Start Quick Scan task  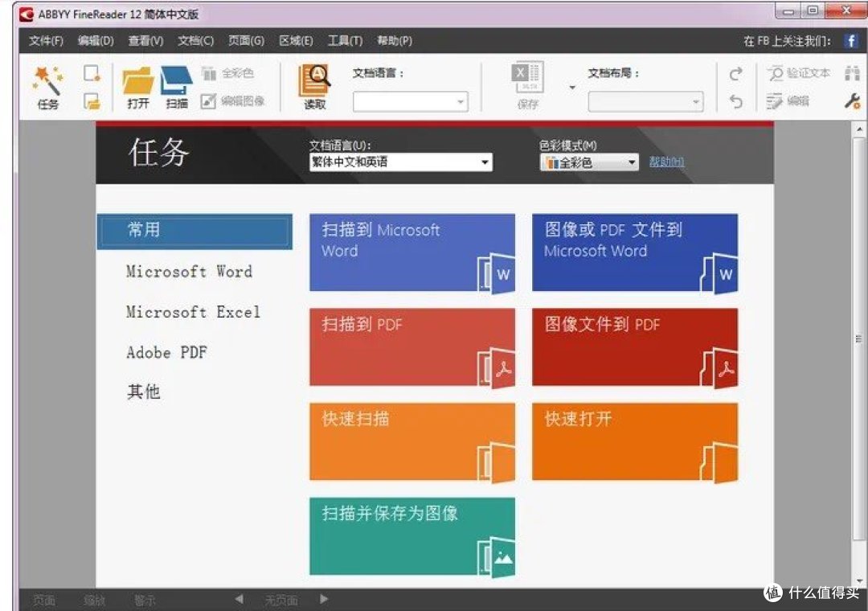click(x=411, y=441)
